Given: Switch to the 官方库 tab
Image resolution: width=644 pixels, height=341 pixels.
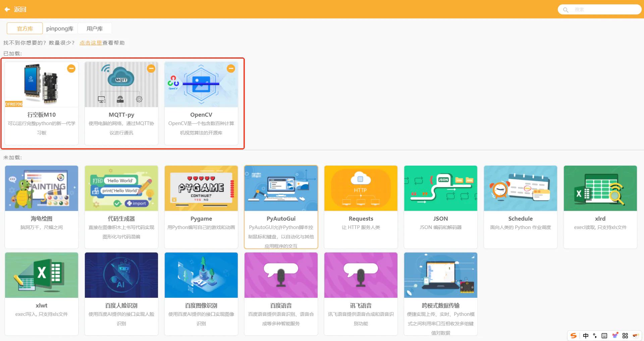Looking at the screenshot, I should 25,29.
